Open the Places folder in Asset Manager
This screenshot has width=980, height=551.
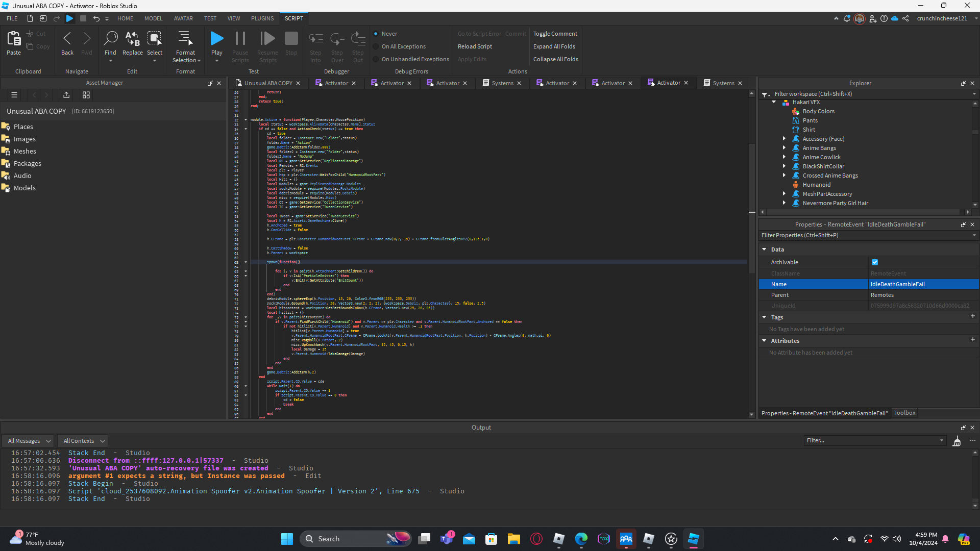[x=23, y=127]
